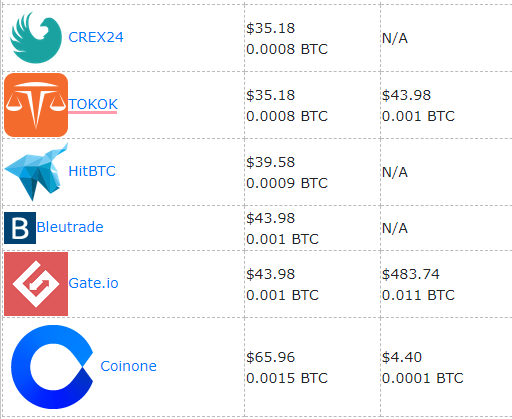Viewport: 512px width, 419px height.
Task: Follow the Bleutrade exchange link
Action: 70,227
